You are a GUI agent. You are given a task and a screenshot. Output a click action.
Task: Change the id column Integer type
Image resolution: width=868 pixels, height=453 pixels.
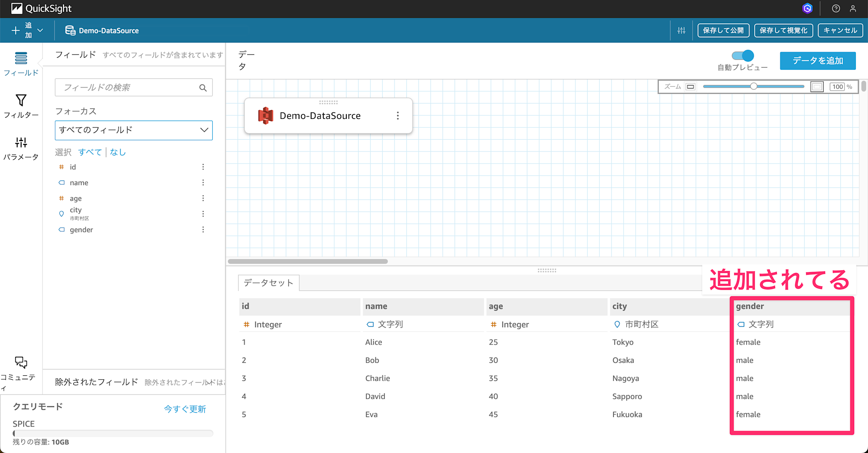pos(263,325)
